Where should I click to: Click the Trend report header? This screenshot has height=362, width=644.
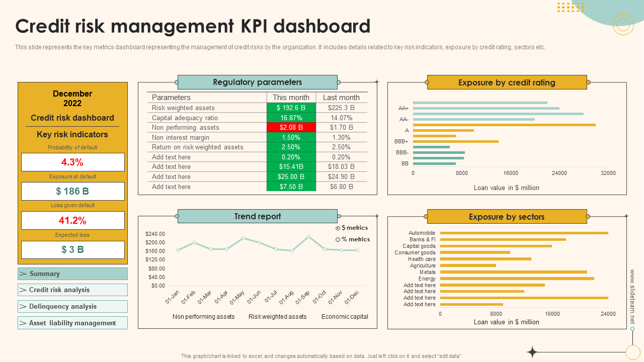click(258, 217)
